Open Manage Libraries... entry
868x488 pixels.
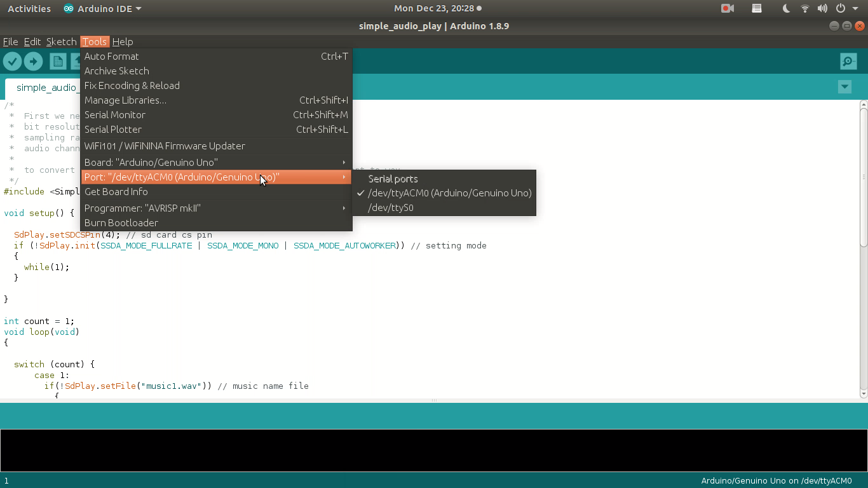[216, 100]
